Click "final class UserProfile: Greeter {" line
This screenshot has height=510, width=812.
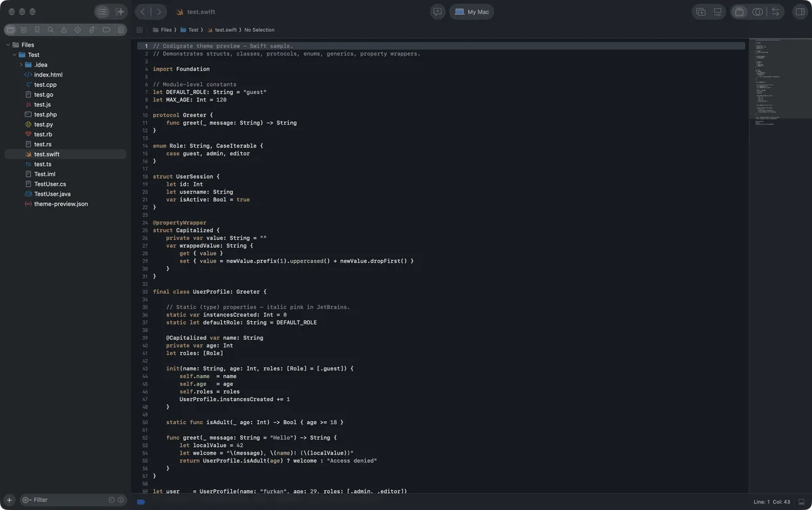pos(210,292)
